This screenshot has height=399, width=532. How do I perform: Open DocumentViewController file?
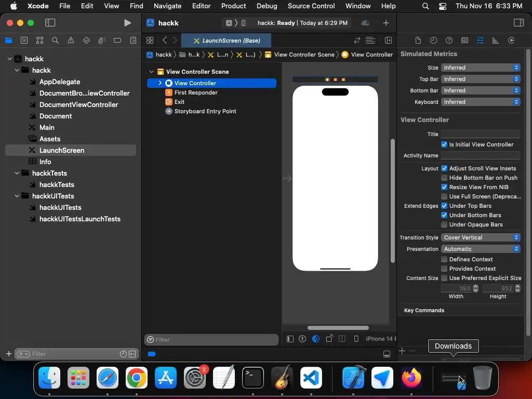tap(79, 104)
